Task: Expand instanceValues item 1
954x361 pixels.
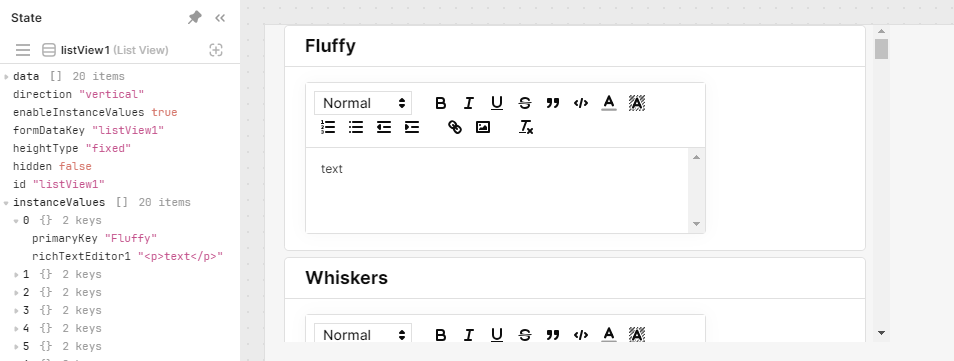Action: tap(16, 275)
